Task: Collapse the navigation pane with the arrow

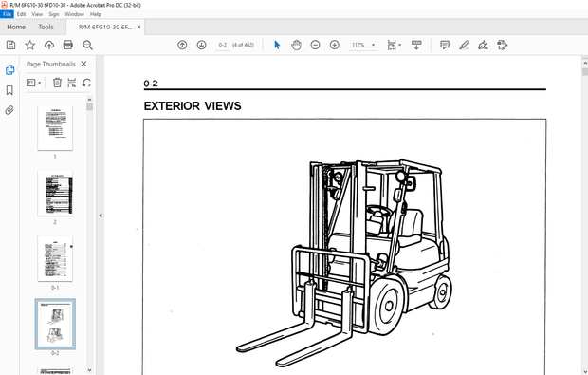Action: pyautogui.click(x=101, y=216)
